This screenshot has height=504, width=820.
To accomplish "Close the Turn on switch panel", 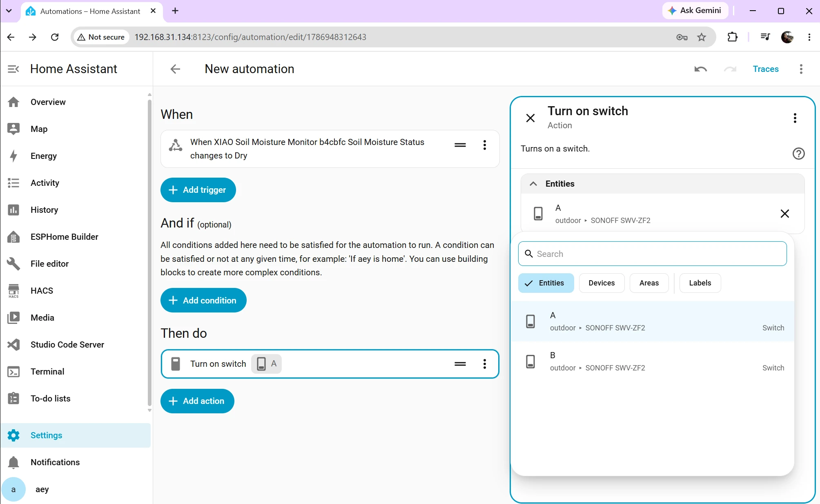I will pyautogui.click(x=530, y=118).
